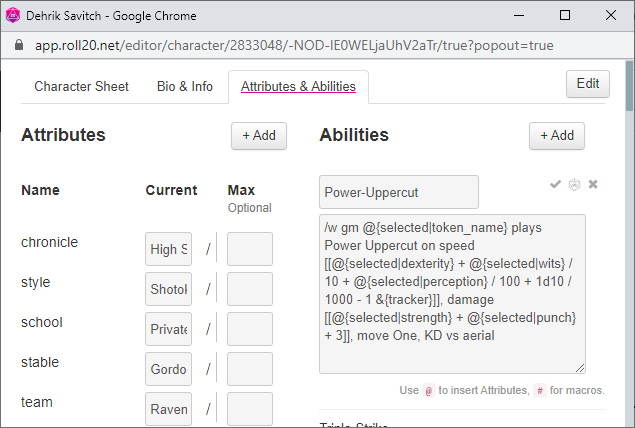Image resolution: width=635 pixels, height=428 pixels.
Task: Click the Power-Uppercut ability name field
Action: 399,192
